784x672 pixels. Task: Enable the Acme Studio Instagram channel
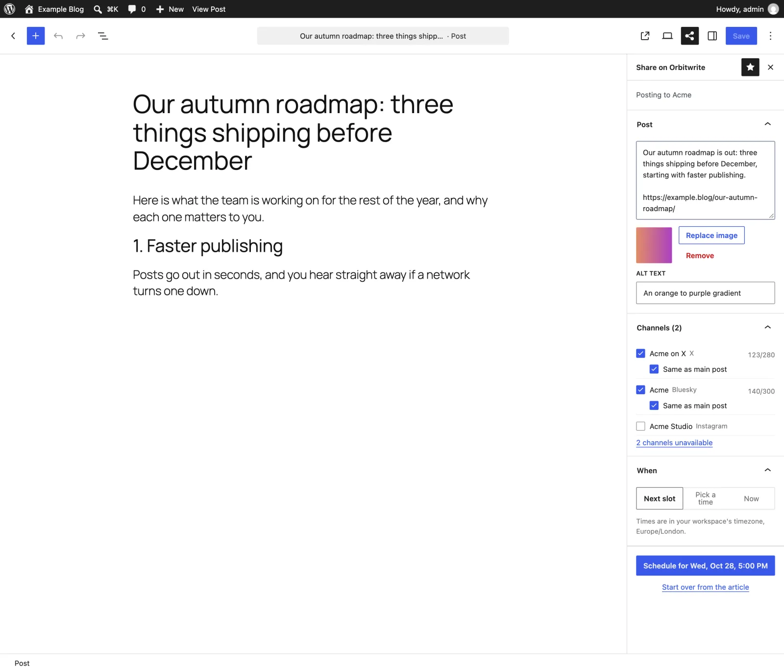[640, 426]
